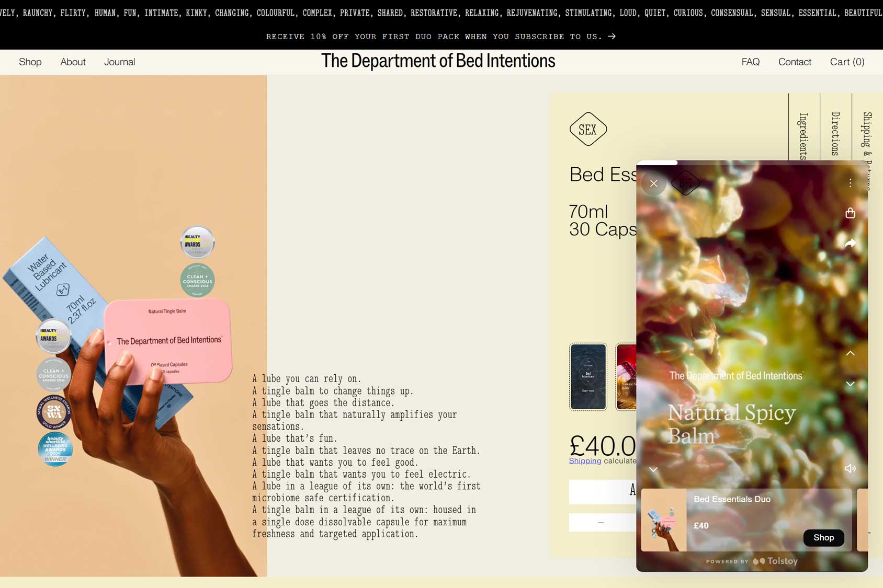Screen dimensions: 883x588
Task: Share the video using the arrow icon
Action: (850, 243)
